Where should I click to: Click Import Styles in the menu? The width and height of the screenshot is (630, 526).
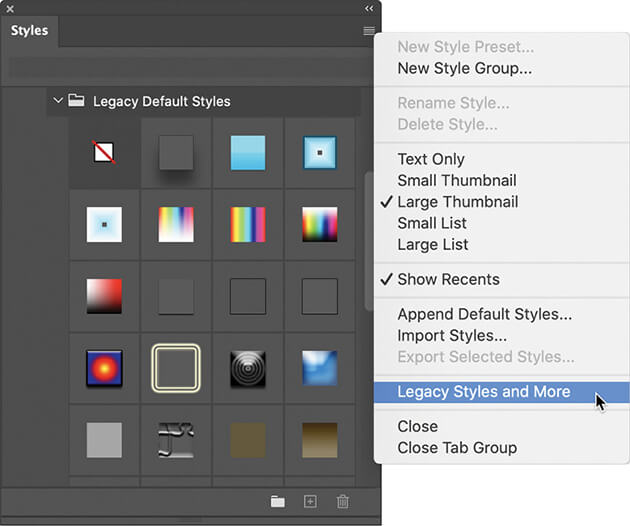pyautogui.click(x=451, y=336)
